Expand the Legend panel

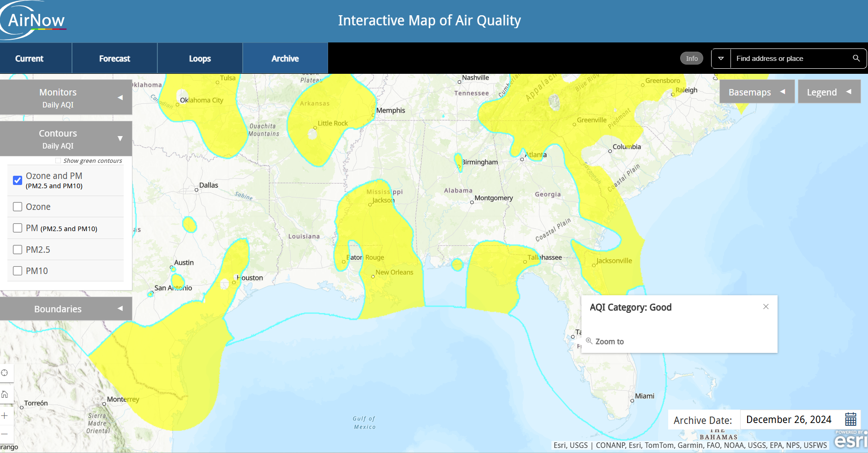tap(829, 92)
